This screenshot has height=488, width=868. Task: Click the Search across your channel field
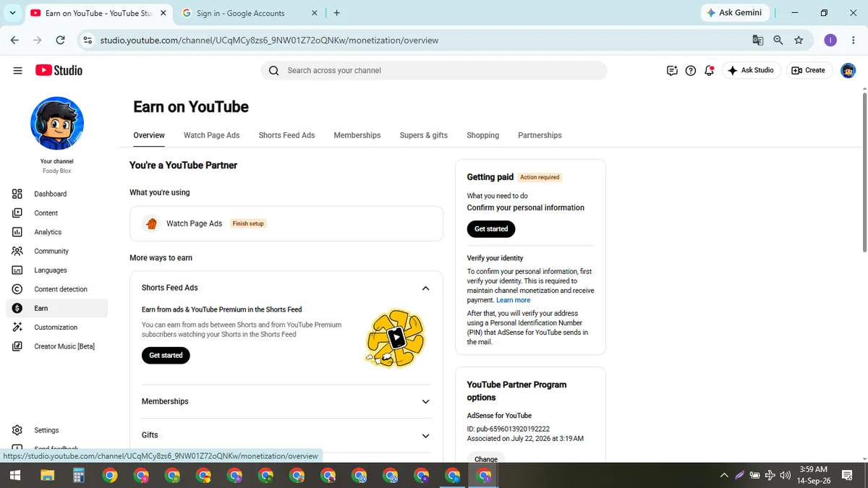[x=434, y=70]
